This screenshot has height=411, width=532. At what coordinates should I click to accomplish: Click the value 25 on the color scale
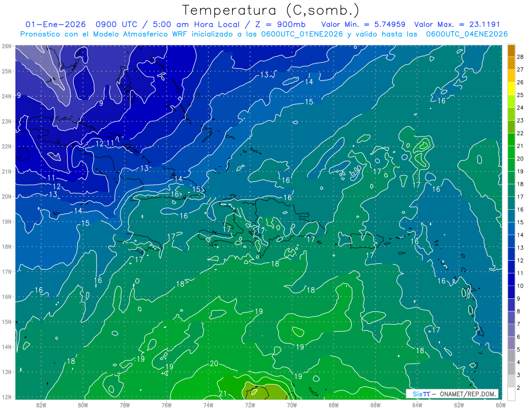tap(520, 95)
